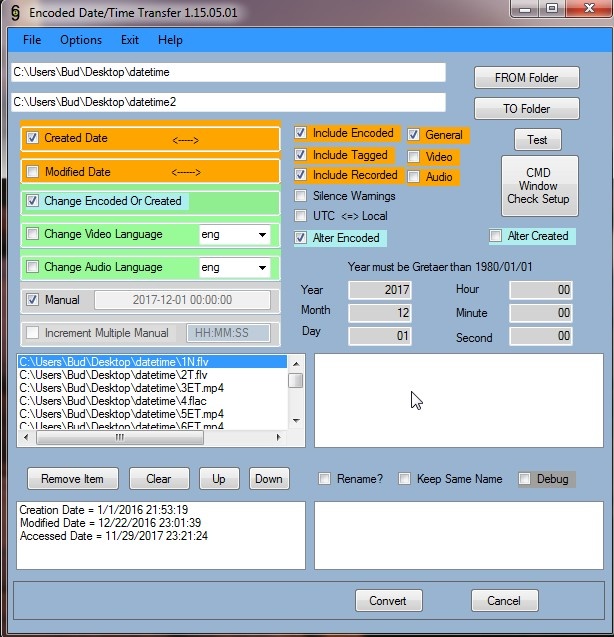Enable the Video checkbox
Screen dimensions: 614x637
414,156
